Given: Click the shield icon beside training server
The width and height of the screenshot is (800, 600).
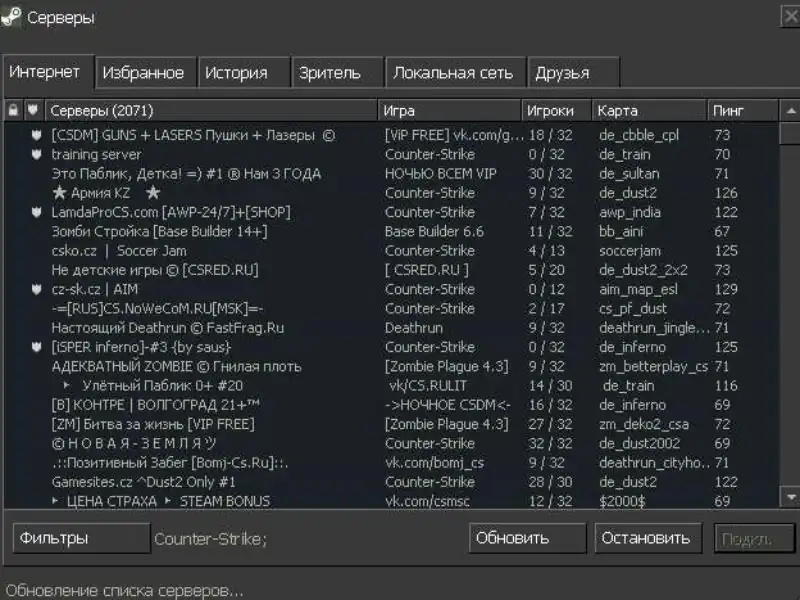Looking at the screenshot, I should pos(36,155).
